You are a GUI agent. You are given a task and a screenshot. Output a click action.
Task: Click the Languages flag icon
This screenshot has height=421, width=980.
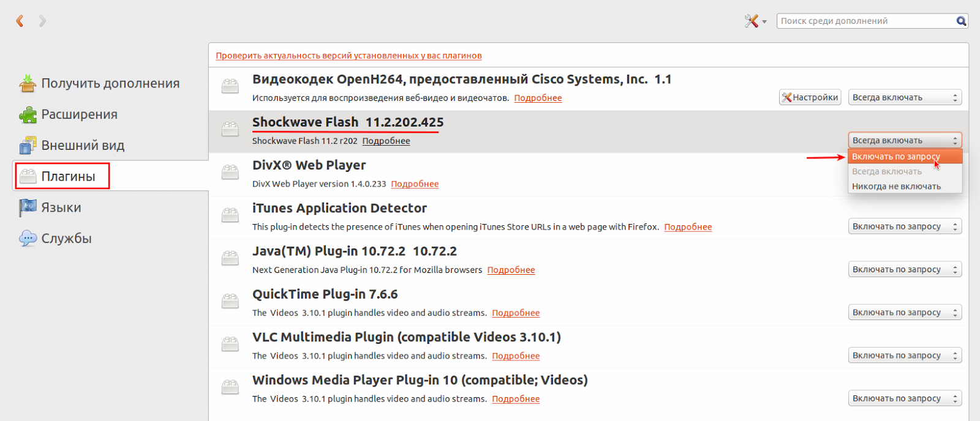(28, 207)
